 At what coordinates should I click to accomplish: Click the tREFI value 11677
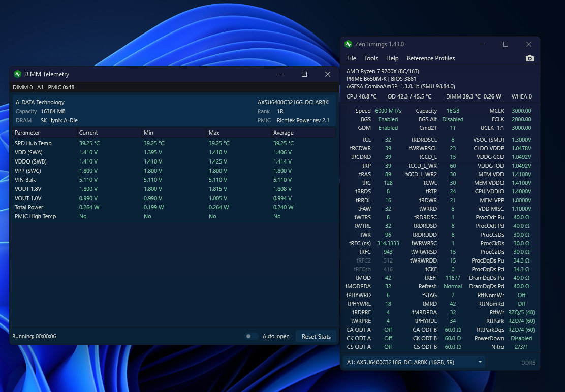pyautogui.click(x=453, y=278)
